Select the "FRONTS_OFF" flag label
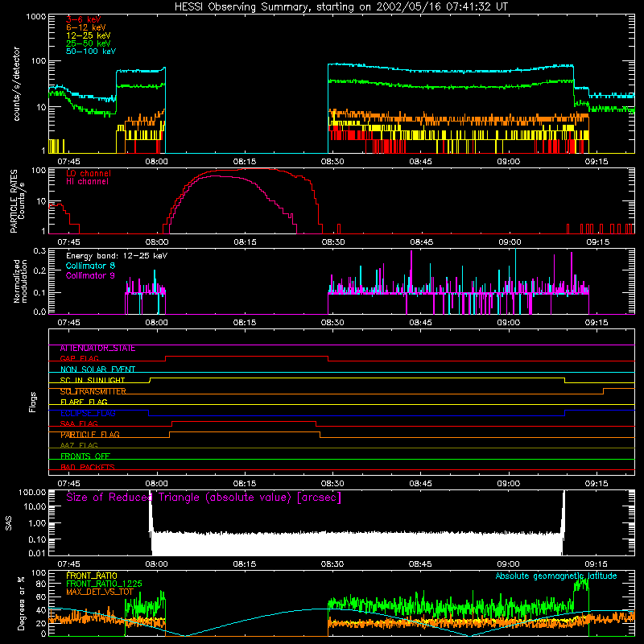Image resolution: width=644 pixels, height=644 pixels. click(85, 456)
